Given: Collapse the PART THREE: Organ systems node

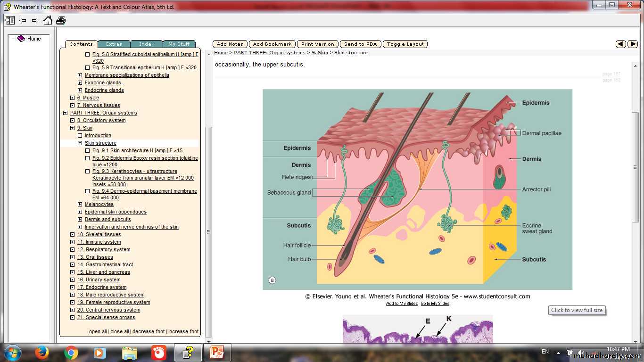Looking at the screenshot, I should pos(65,113).
